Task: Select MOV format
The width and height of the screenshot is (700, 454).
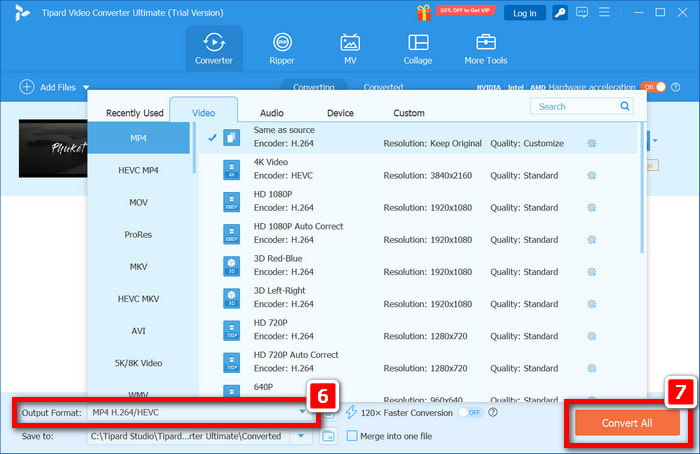Action: pyautogui.click(x=138, y=202)
